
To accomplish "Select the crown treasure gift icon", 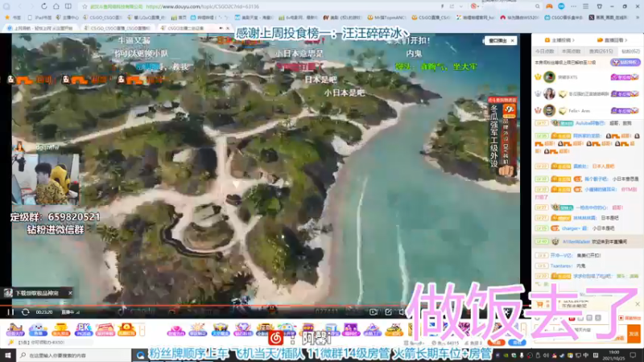I will [x=220, y=329].
